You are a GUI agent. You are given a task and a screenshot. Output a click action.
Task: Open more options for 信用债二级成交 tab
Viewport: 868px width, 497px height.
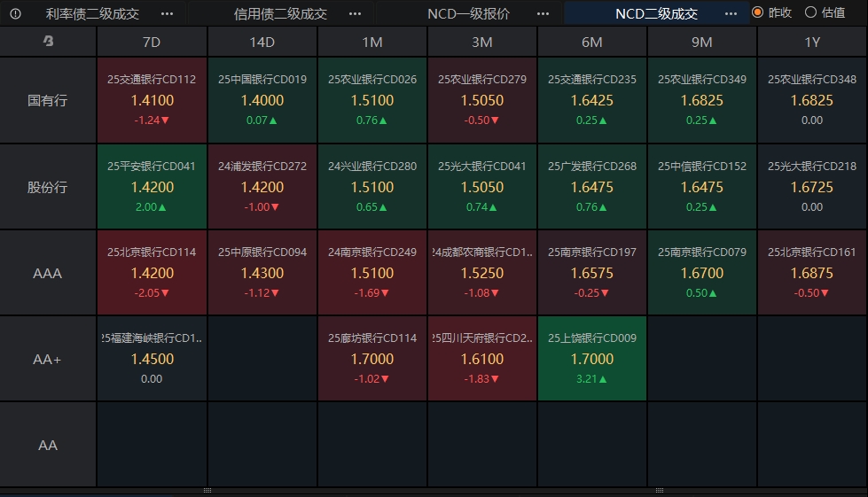click(x=355, y=14)
